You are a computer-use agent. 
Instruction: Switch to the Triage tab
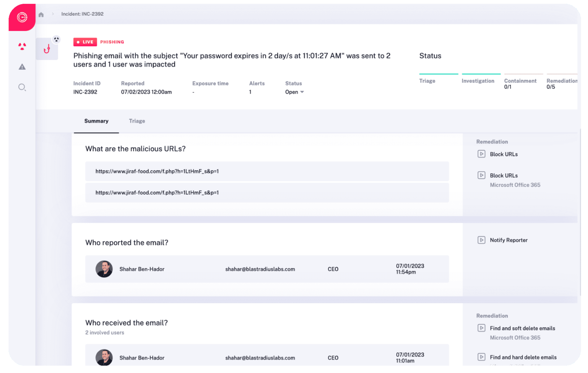pyautogui.click(x=137, y=121)
